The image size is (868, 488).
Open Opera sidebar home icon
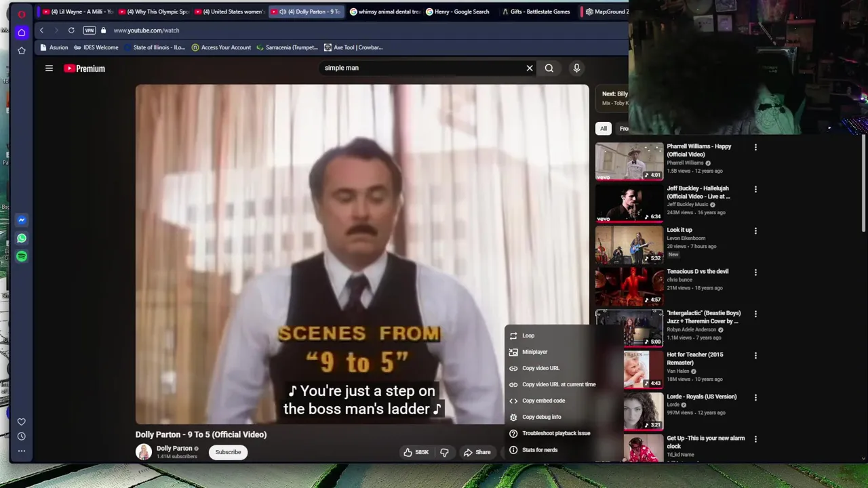[22, 32]
